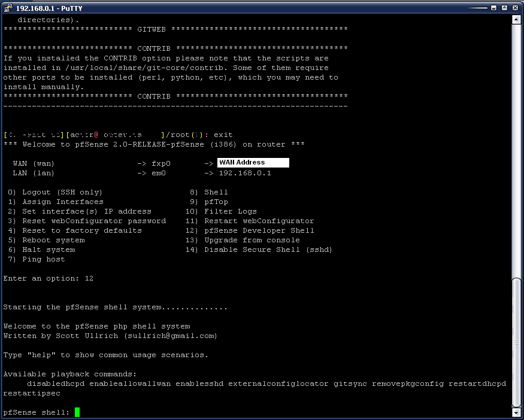Click the 'removepkgconfig' playback command
Screen dimensions: 524x420
(408, 384)
